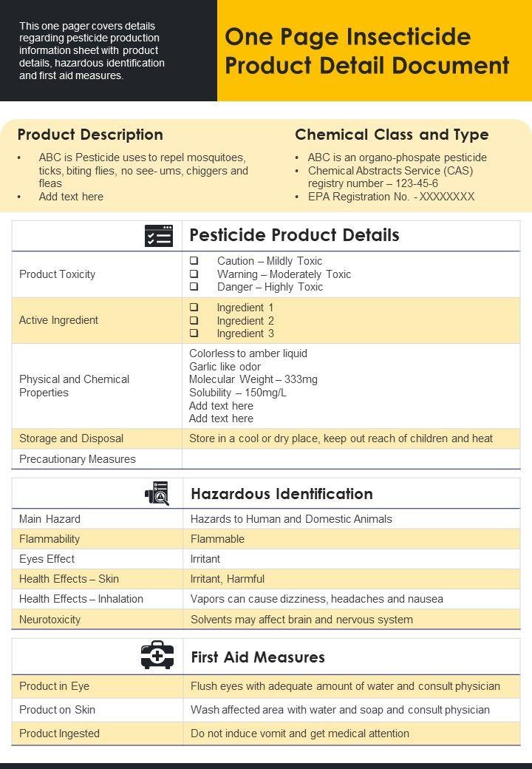Select the Chemical Class and Type heading

click(x=392, y=135)
